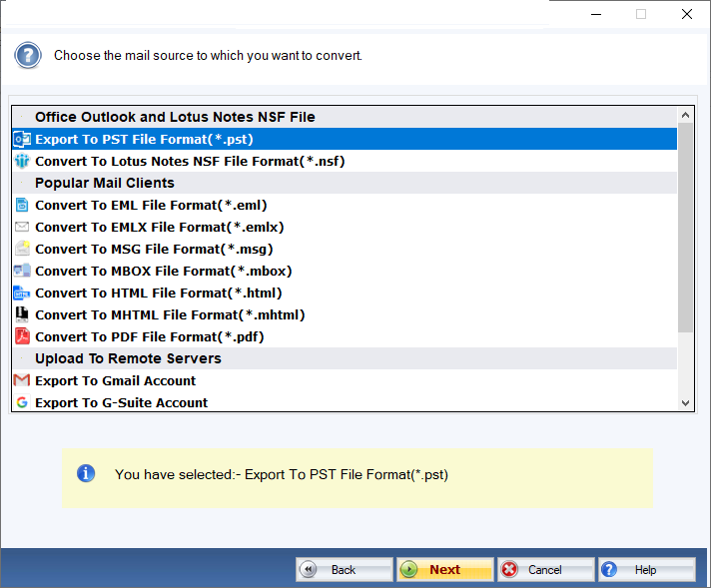Click the MSG mail icon
This screenshot has height=588, width=711.
pyautogui.click(x=22, y=249)
